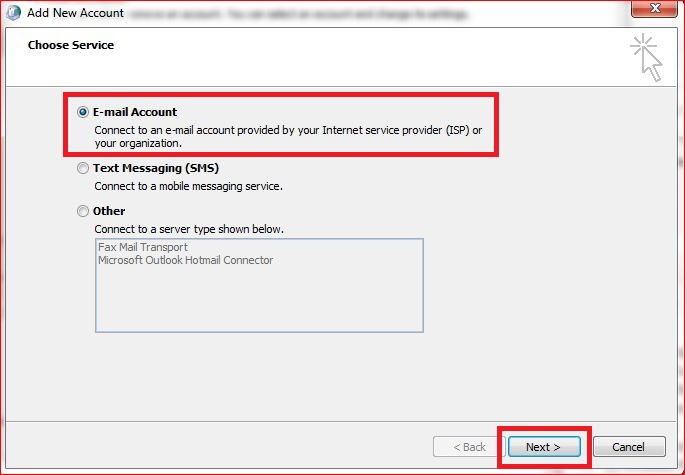Viewport: 685px width, 475px height.
Task: Select Fax Mail Transport in server list
Action: 143,247
